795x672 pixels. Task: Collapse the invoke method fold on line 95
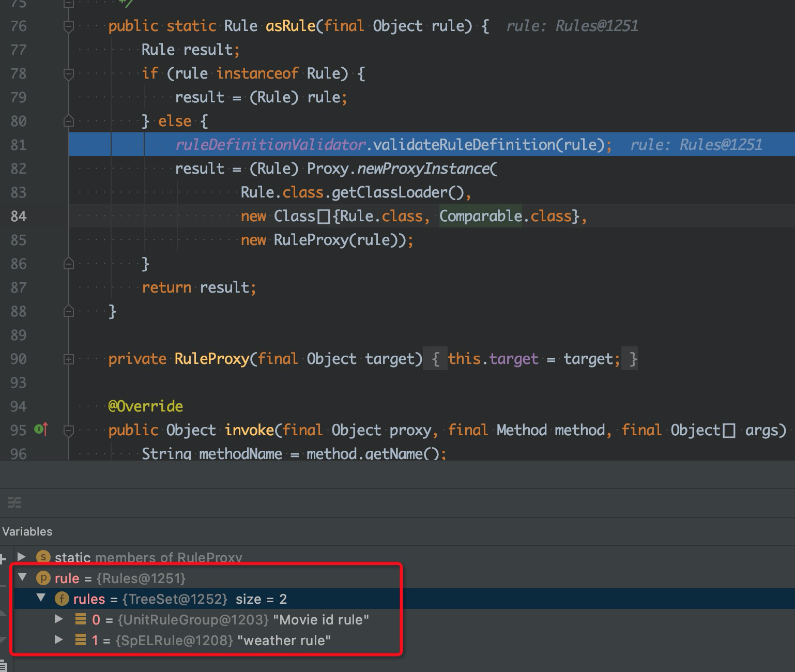(69, 430)
